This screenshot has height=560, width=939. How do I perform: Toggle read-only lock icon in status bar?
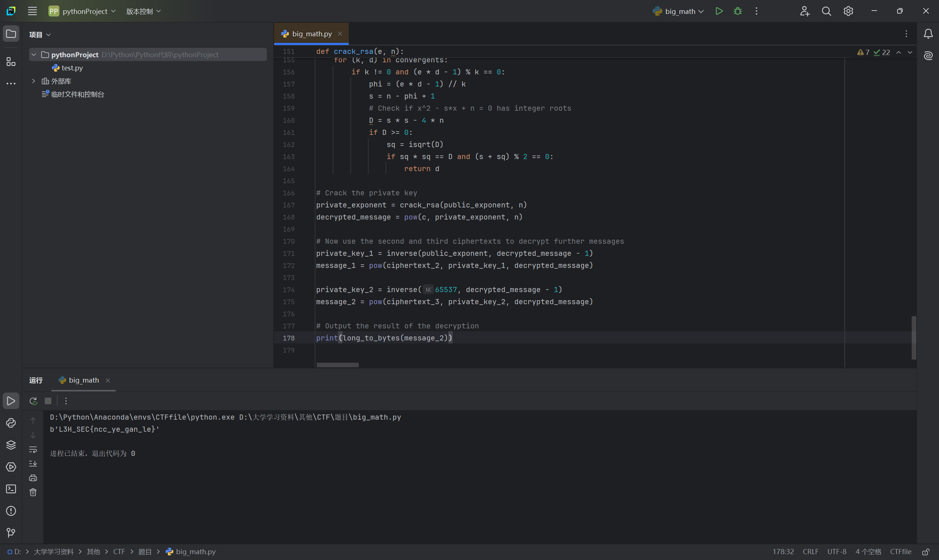click(x=925, y=552)
